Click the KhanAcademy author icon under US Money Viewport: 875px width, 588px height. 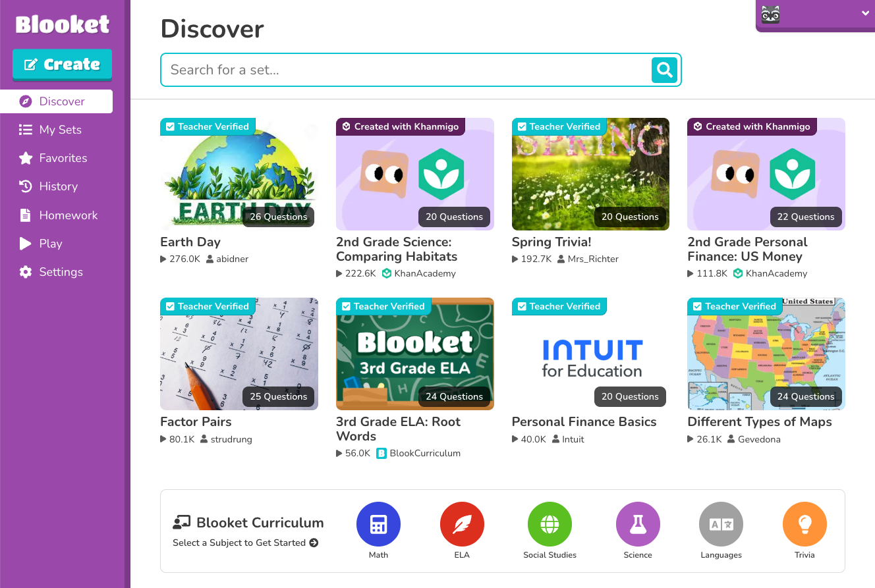tap(738, 273)
